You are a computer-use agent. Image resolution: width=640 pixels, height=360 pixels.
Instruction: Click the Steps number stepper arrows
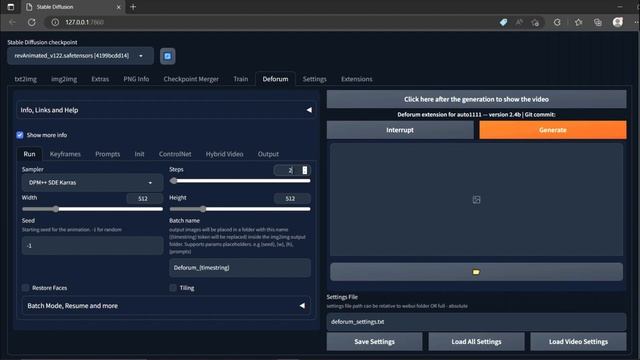point(304,170)
